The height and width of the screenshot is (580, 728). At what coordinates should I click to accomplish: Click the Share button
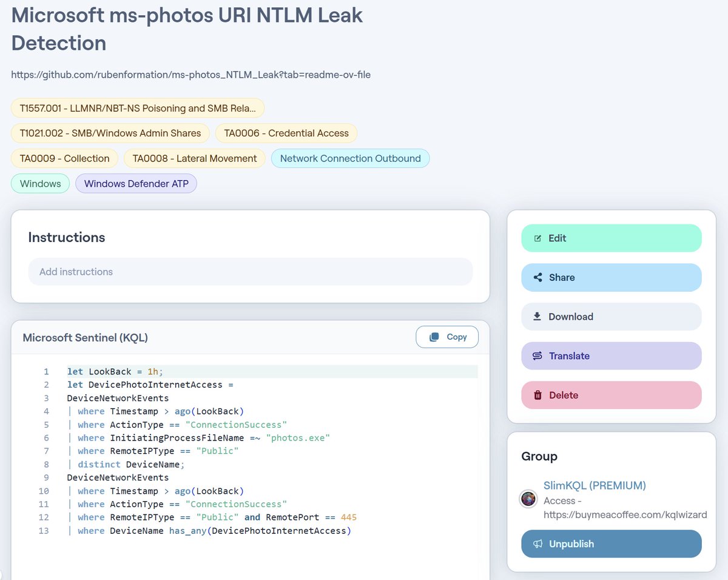(612, 277)
